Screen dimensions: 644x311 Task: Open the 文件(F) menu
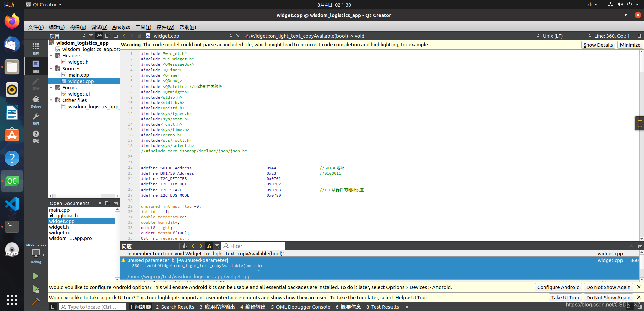point(36,27)
